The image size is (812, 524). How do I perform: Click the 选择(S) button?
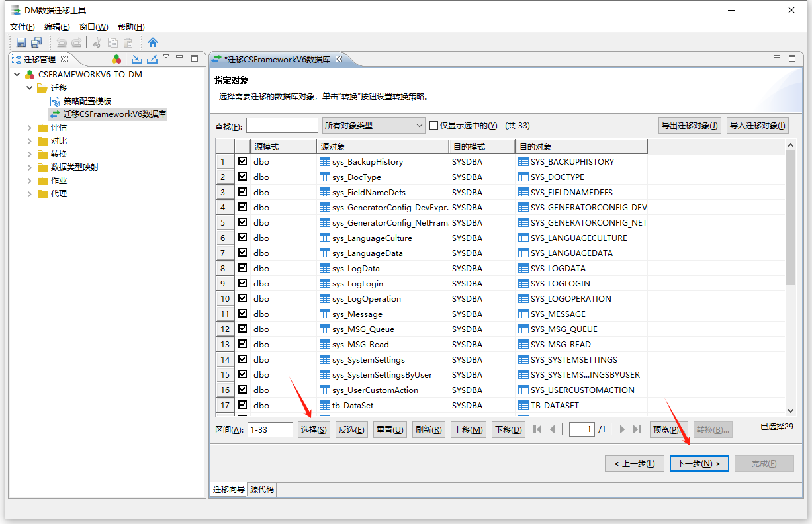[x=314, y=429]
